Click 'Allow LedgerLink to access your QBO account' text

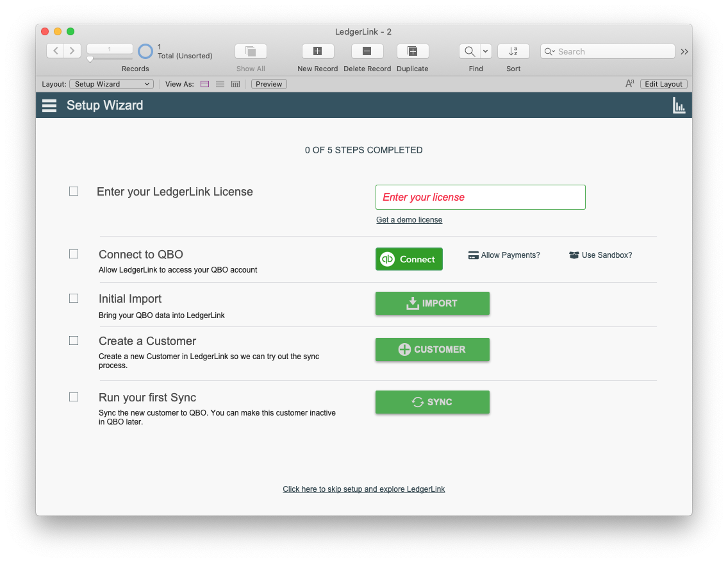click(x=178, y=270)
